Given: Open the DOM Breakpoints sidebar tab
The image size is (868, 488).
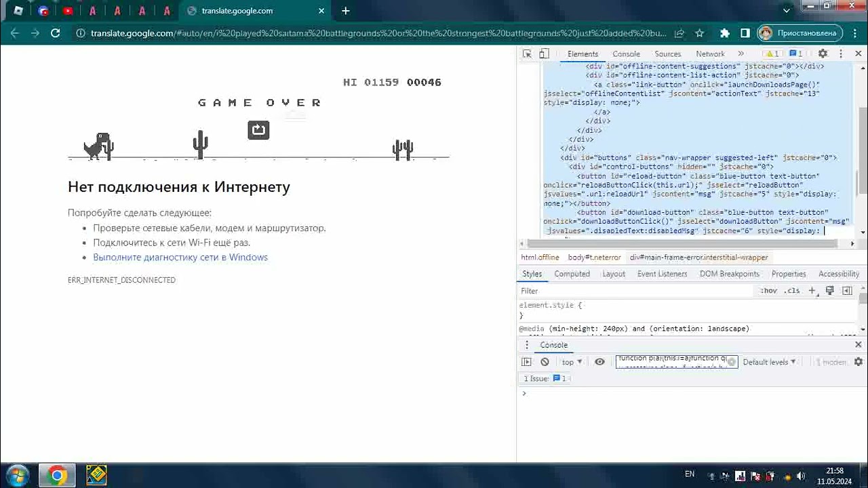Looking at the screenshot, I should click(x=729, y=274).
